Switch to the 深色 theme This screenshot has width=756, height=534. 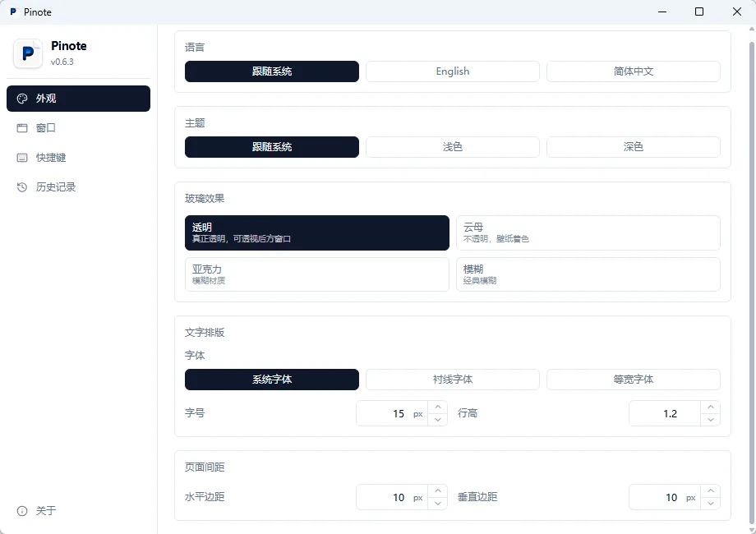point(634,147)
